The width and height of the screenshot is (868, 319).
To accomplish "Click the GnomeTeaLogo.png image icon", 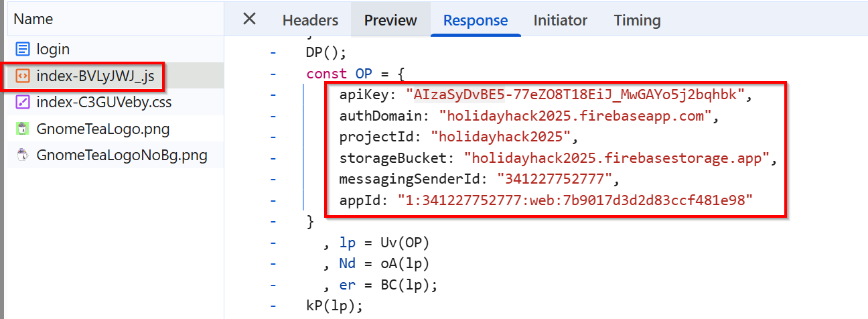I will click(23, 129).
